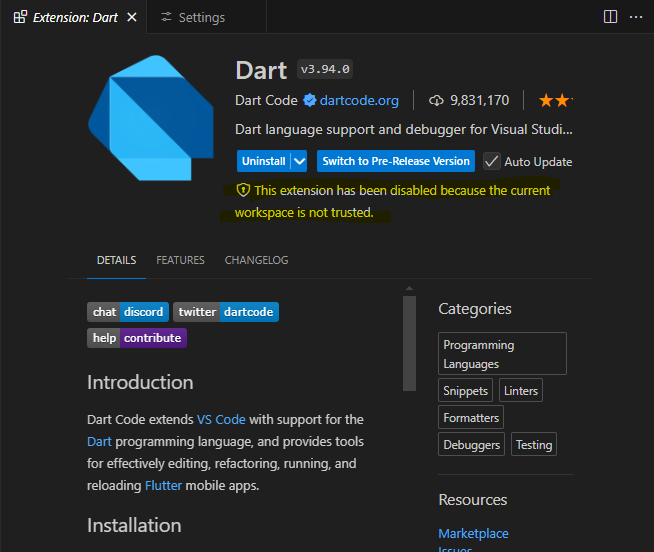Viewport: 654px width, 552px height.
Task: Select the Testing category
Action: click(534, 444)
